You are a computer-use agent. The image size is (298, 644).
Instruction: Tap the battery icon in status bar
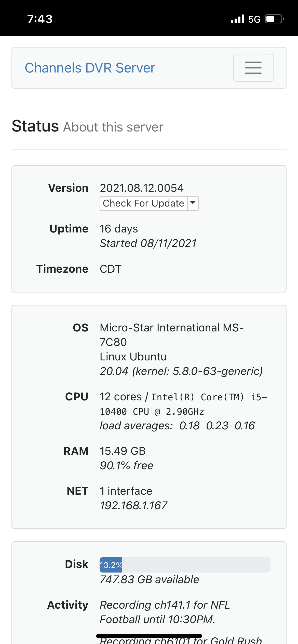click(x=274, y=19)
